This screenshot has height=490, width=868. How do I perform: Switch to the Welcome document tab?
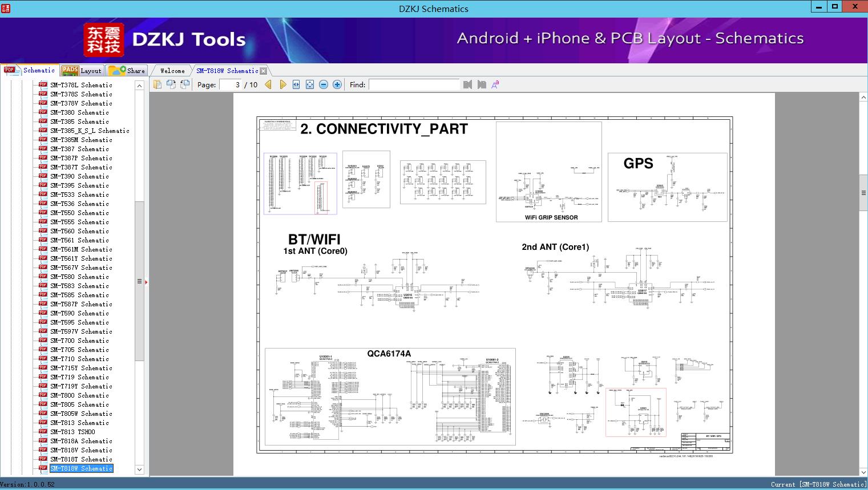pos(172,71)
